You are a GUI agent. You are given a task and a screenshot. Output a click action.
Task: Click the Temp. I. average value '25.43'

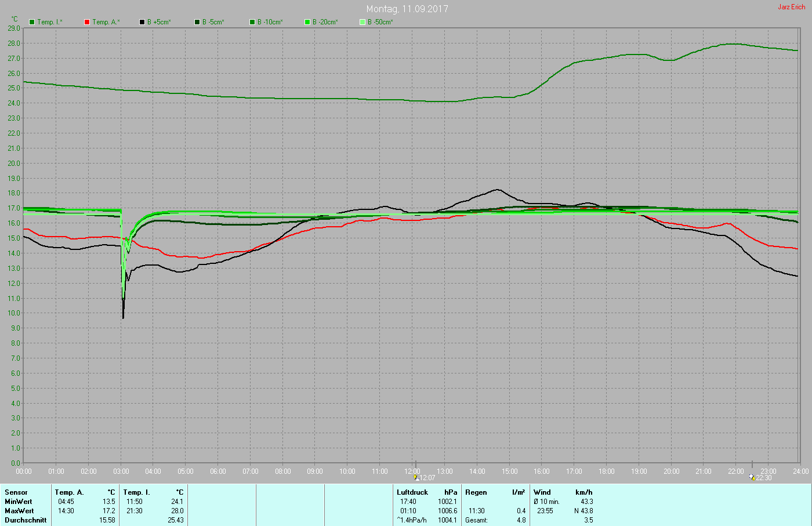coord(175,520)
